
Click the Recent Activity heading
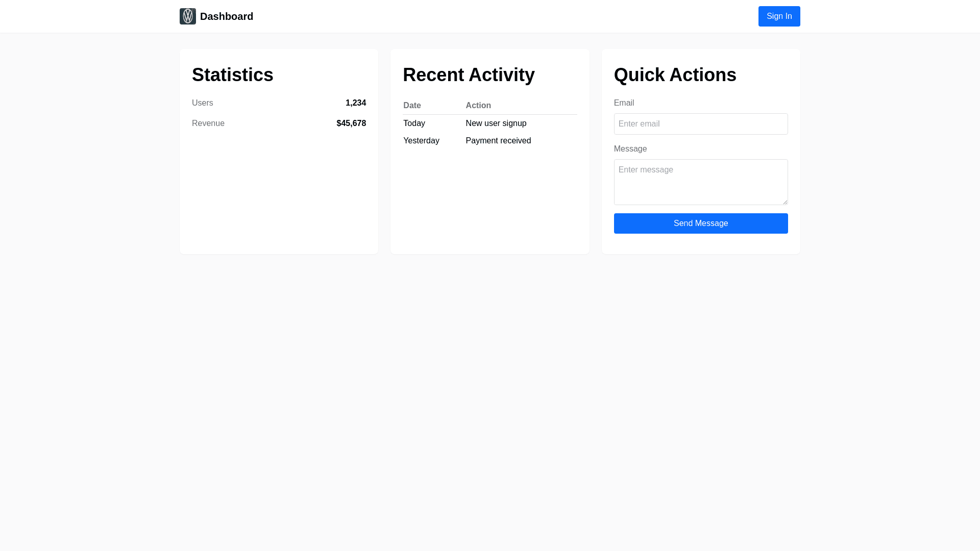[469, 75]
